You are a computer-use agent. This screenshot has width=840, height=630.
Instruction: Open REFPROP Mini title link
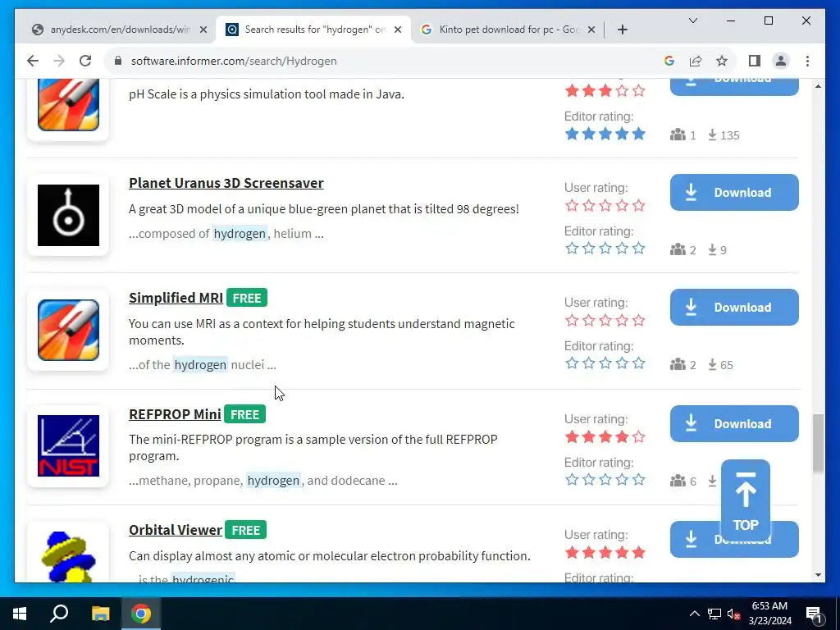[175, 414]
